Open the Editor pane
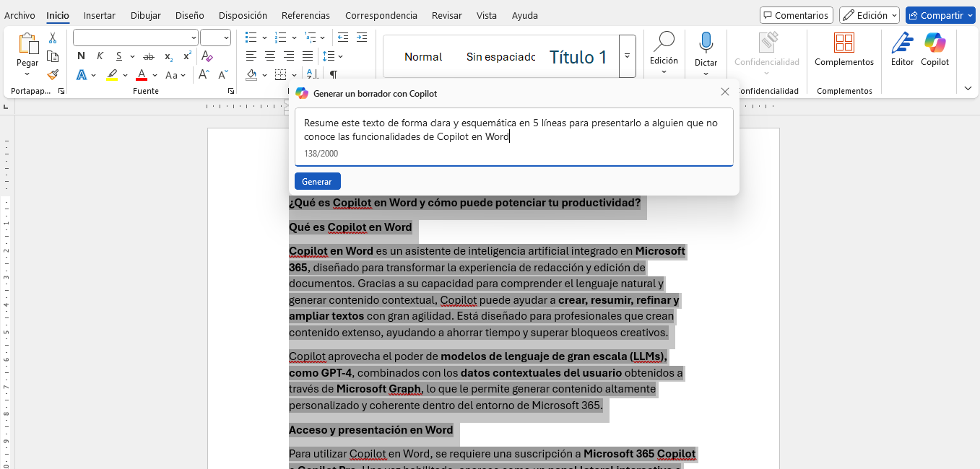The image size is (980, 469). tap(902, 51)
